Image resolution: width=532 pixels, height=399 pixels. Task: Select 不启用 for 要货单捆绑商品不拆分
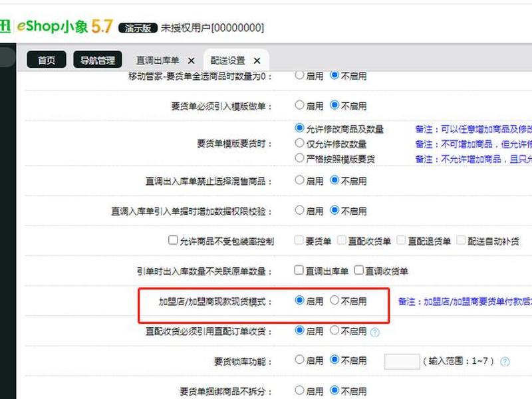[x=334, y=390]
